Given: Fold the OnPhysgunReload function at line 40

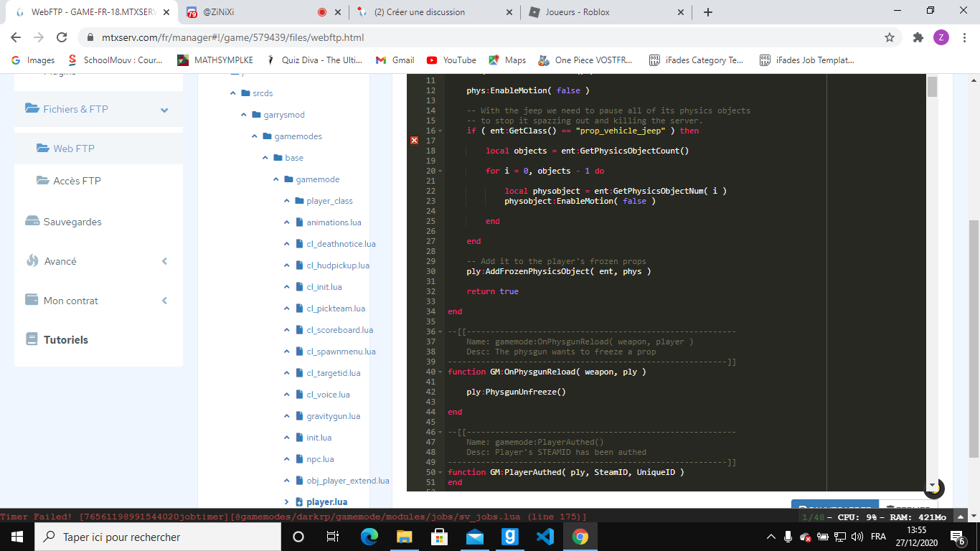Looking at the screenshot, I should (439, 372).
